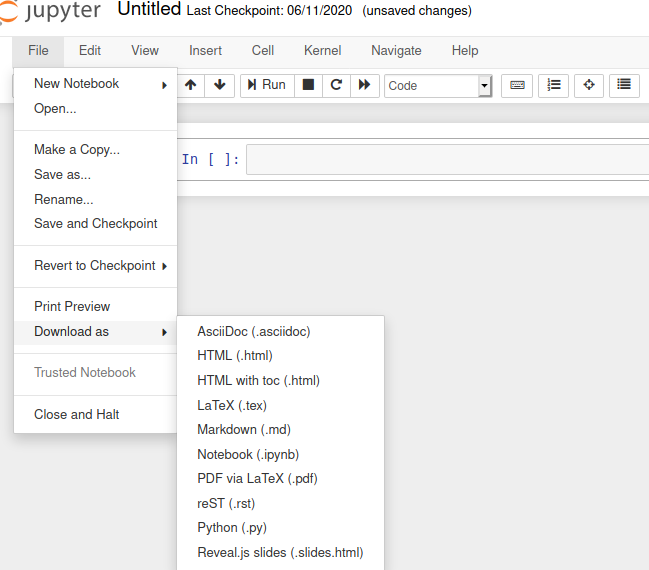Select Close and Halt
The width and height of the screenshot is (649, 570).
96,414
